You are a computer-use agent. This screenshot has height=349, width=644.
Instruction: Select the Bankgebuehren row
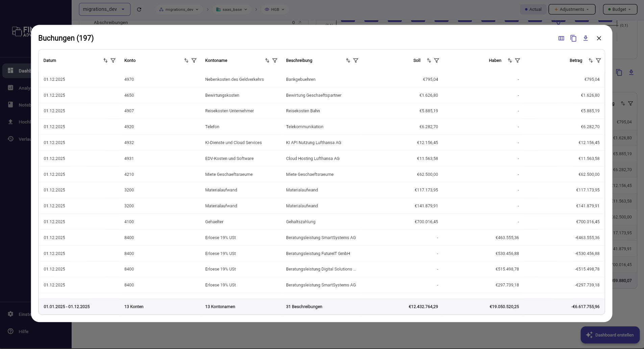pyautogui.click(x=322, y=79)
